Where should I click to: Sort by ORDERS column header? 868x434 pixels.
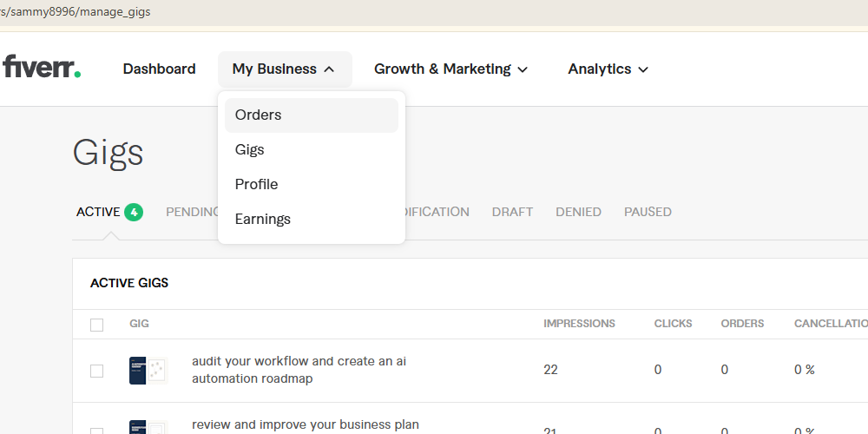coord(742,324)
